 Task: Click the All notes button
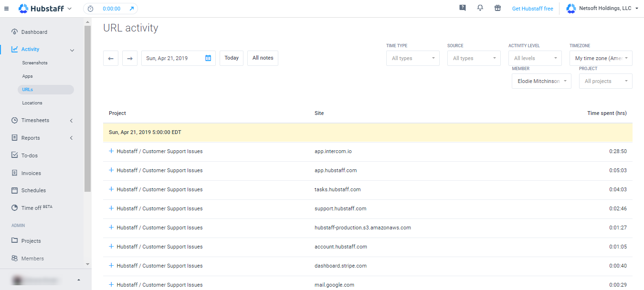tap(263, 58)
